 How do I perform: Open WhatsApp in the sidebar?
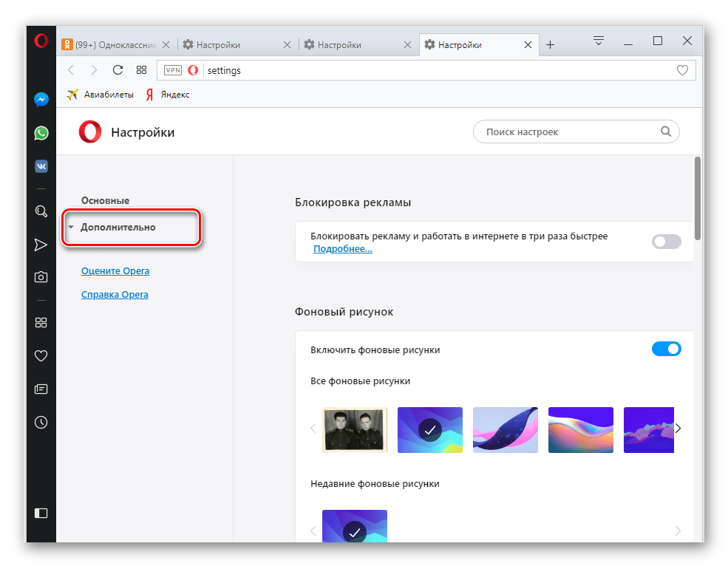(41, 132)
